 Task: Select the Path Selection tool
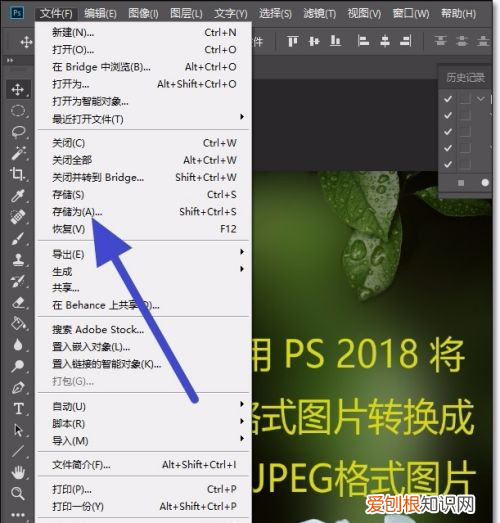click(x=18, y=430)
